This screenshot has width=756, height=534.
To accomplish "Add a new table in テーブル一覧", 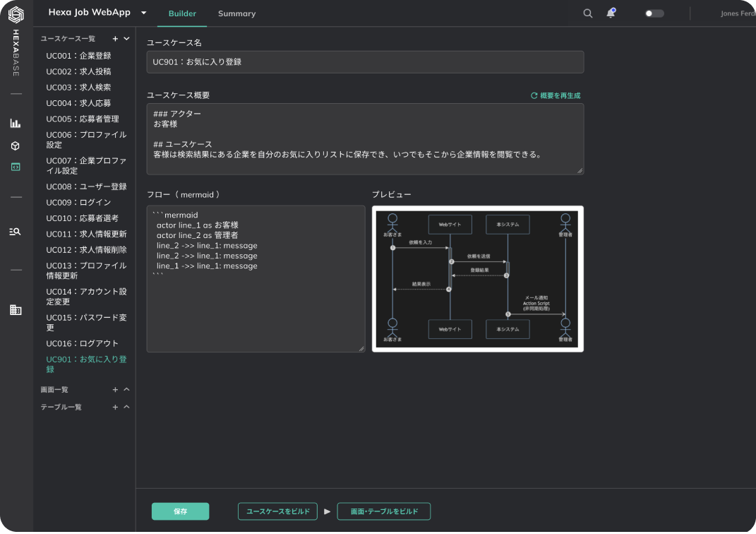I will click(x=115, y=407).
